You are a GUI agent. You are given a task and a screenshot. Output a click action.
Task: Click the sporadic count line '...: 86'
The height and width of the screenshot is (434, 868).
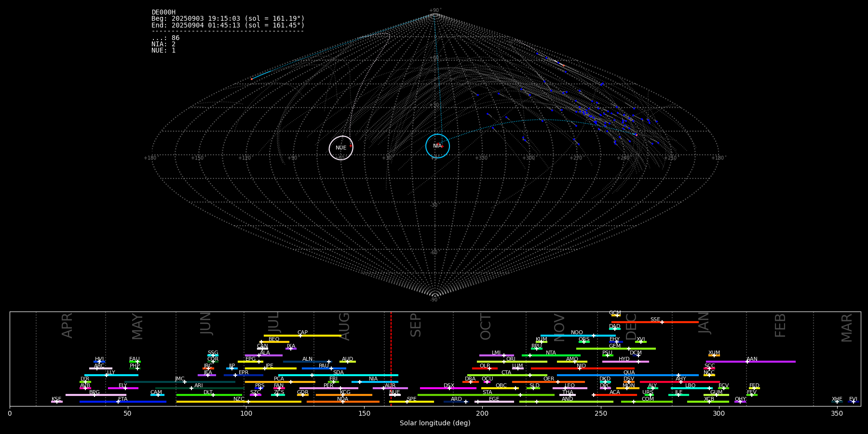(165, 38)
